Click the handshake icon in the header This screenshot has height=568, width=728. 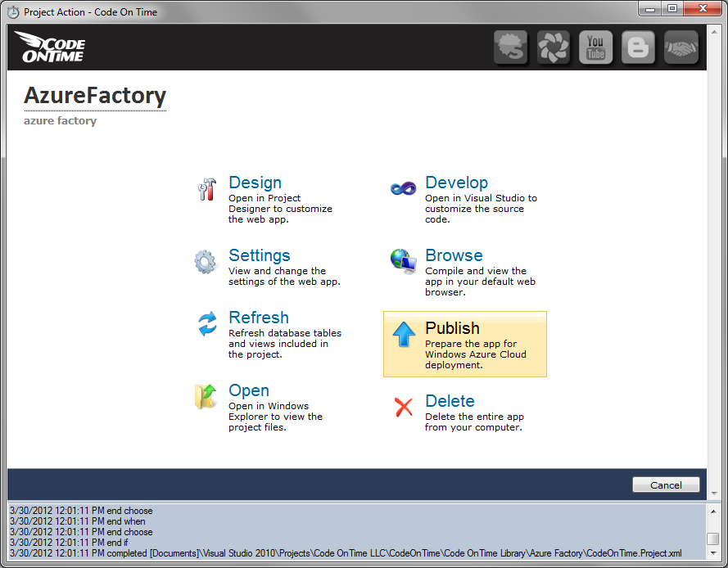pyautogui.click(x=681, y=47)
